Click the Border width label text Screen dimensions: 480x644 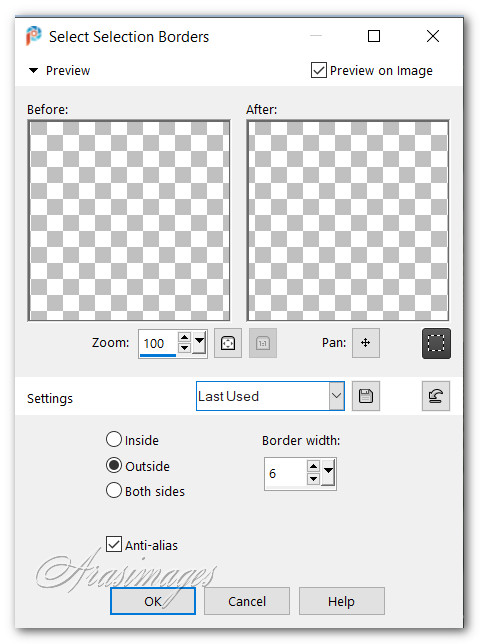(x=301, y=440)
